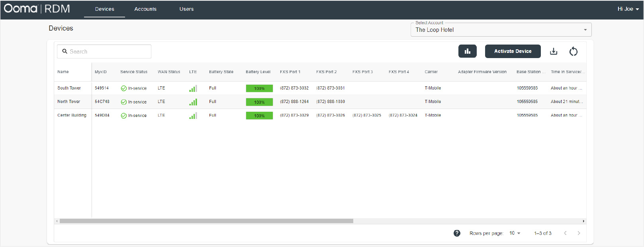The height and width of the screenshot is (247, 644).
Task: Click the Ooma RDM logo
Action: 37,9
